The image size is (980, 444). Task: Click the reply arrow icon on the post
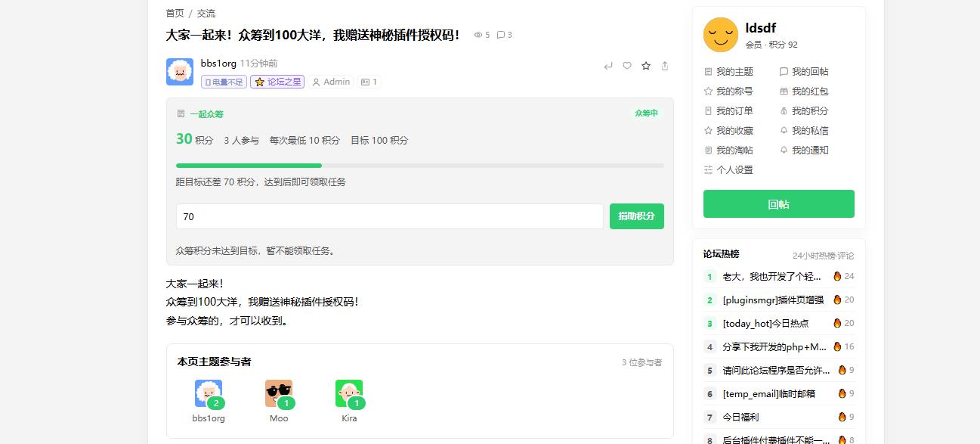(x=608, y=66)
